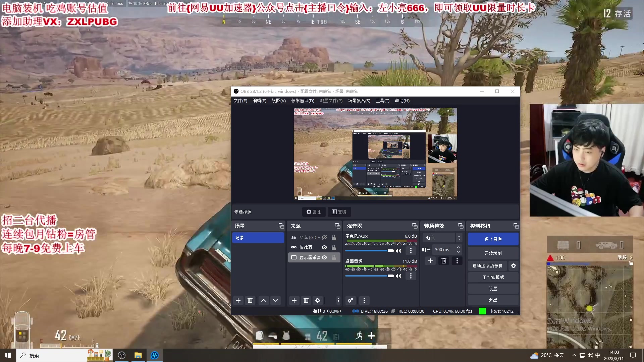
Task: Open Windows Start menu
Action: [8, 355]
